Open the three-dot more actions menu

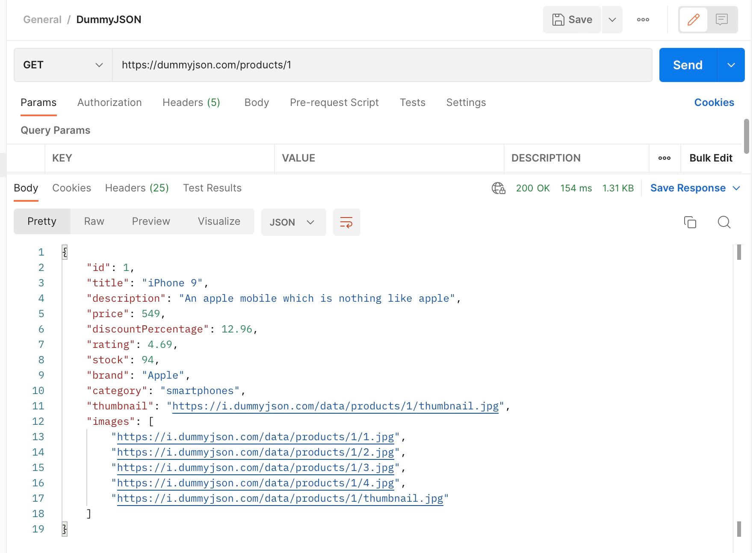(x=643, y=20)
